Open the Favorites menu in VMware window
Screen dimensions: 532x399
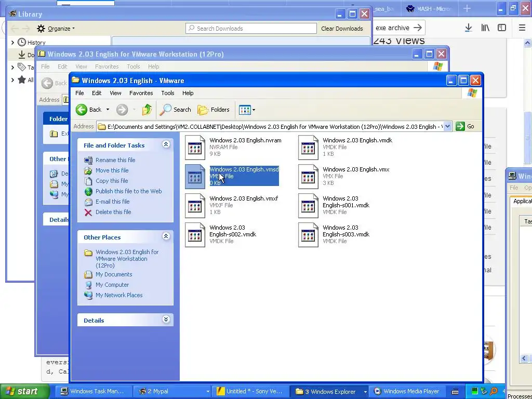pyautogui.click(x=141, y=93)
